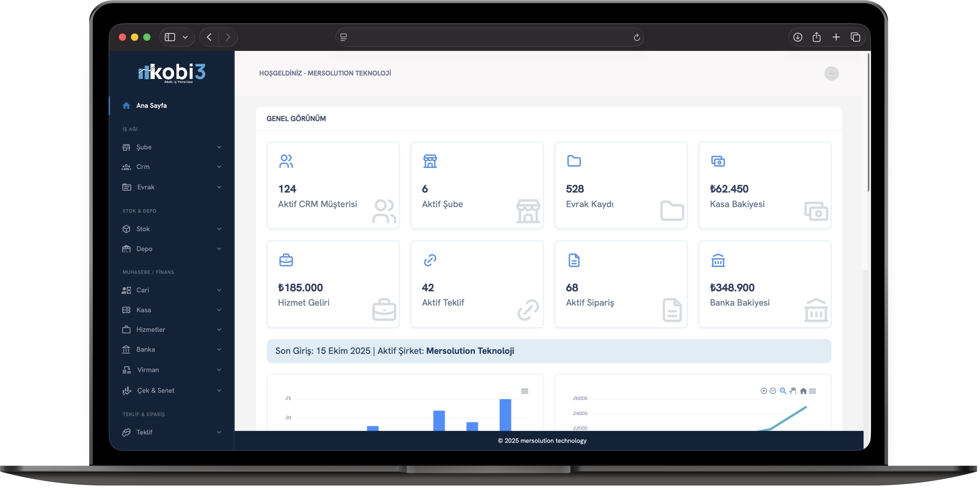The image size is (980, 490).
Task: Open the Aktif CRM Müşterisi card
Action: pos(333,185)
